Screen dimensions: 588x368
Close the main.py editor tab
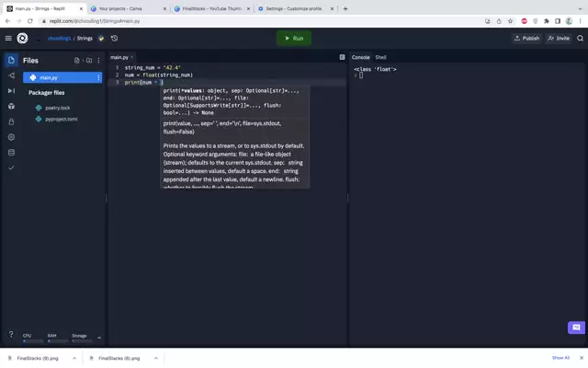coord(131,57)
